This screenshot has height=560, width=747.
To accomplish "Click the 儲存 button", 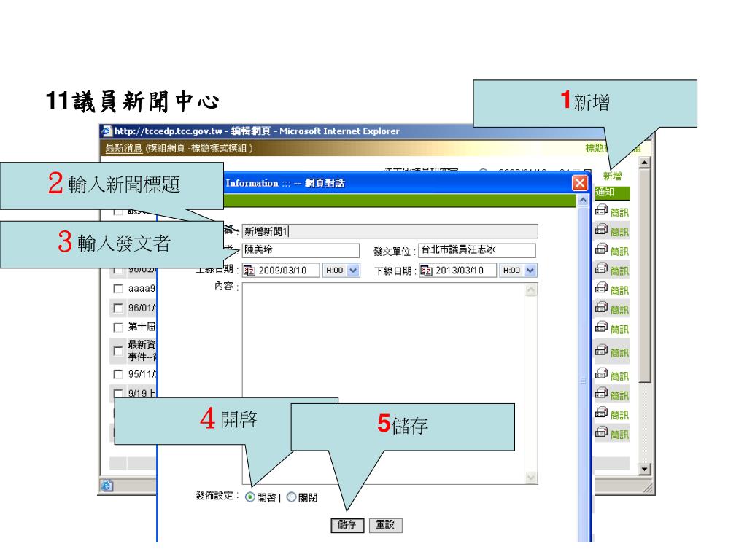I will pyautogui.click(x=347, y=525).
